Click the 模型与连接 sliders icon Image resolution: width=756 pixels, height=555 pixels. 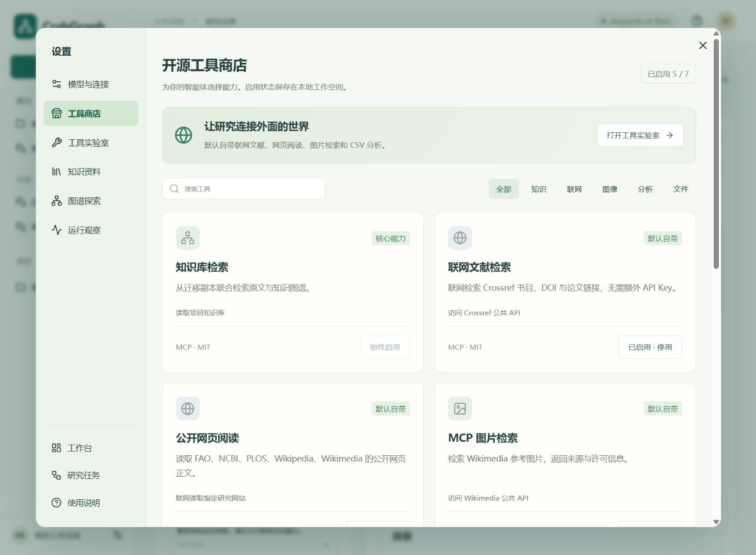click(x=56, y=84)
